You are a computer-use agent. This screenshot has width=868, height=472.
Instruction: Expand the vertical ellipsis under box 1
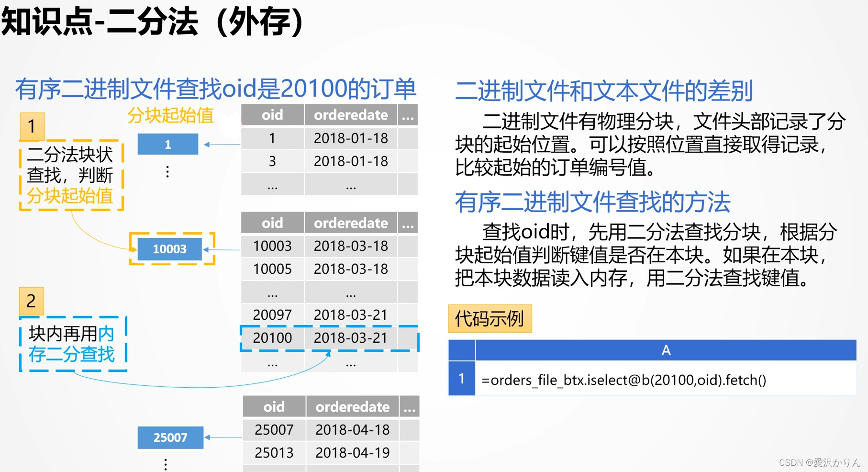167,171
